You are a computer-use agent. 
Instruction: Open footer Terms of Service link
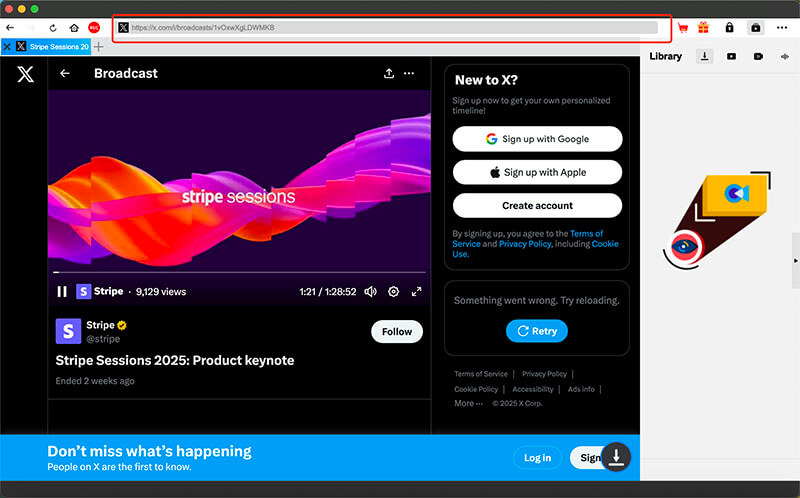pos(481,374)
